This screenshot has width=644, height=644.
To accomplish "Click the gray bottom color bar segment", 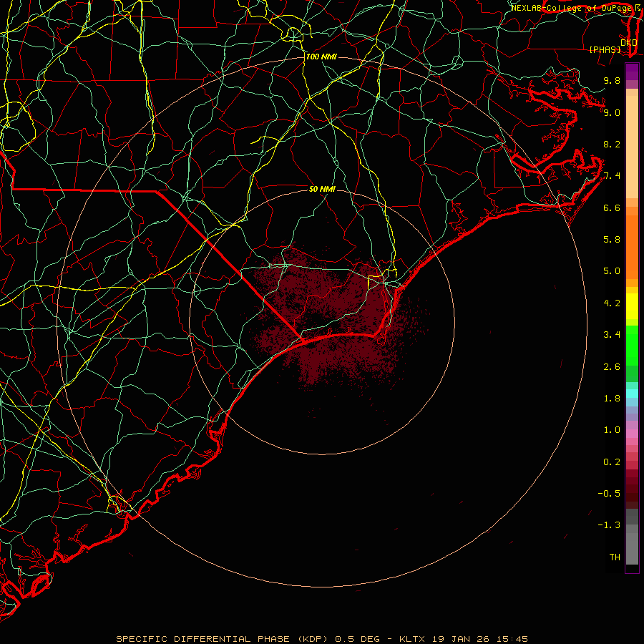I will 632,548.
